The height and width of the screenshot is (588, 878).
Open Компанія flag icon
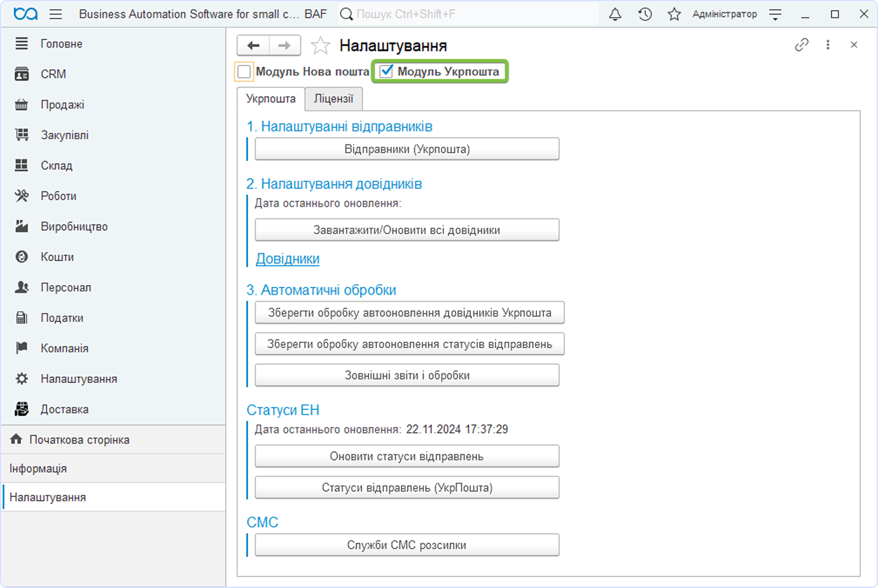click(22, 347)
